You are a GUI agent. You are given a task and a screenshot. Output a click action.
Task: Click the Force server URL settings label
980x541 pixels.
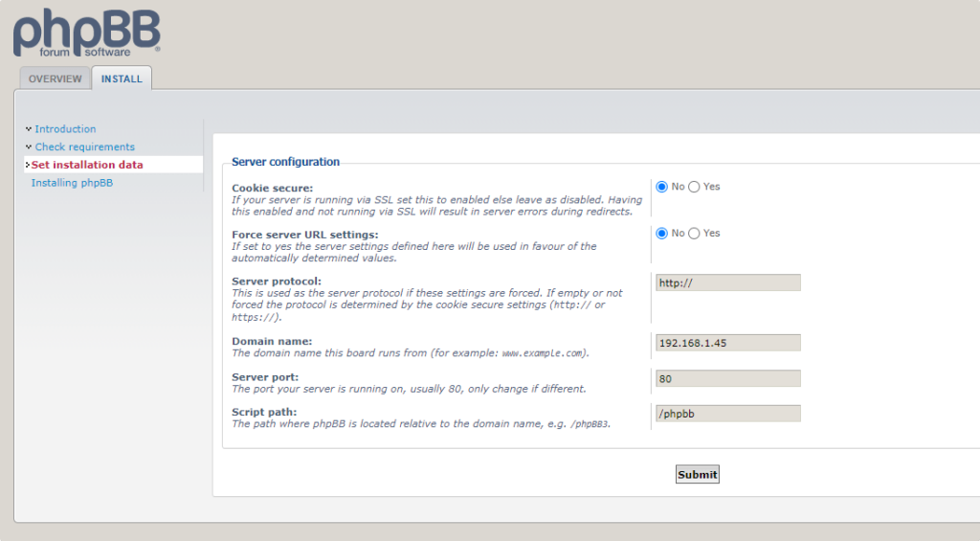pos(305,236)
